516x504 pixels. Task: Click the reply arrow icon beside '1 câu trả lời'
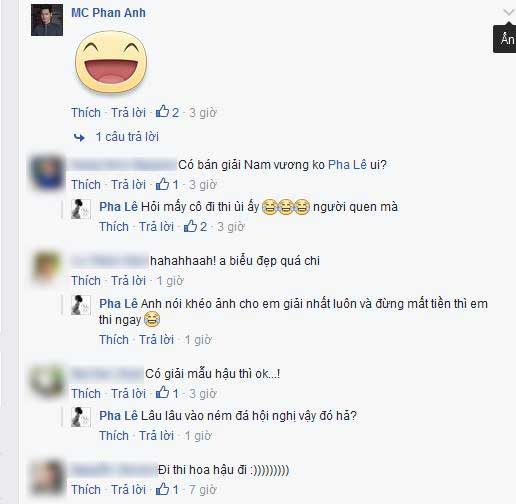click(x=79, y=137)
